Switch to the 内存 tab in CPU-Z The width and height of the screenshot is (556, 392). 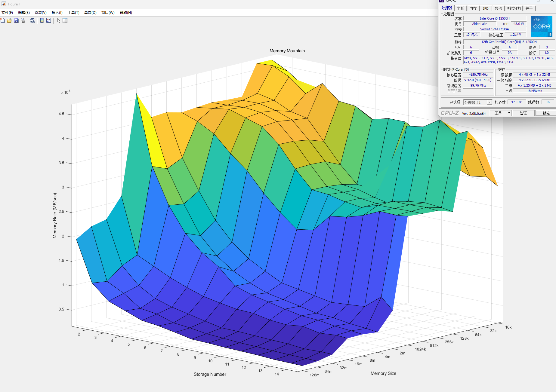tap(473, 8)
